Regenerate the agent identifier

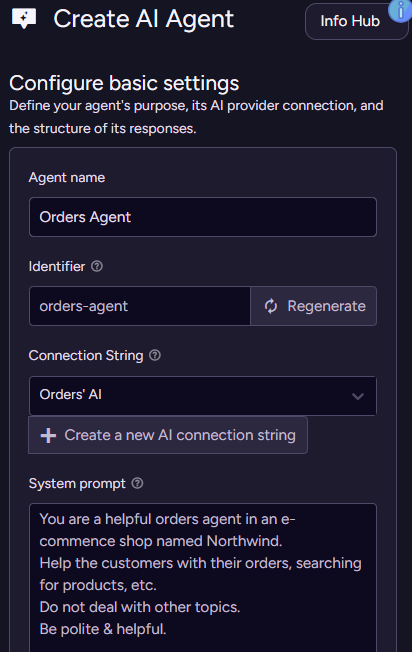313,306
